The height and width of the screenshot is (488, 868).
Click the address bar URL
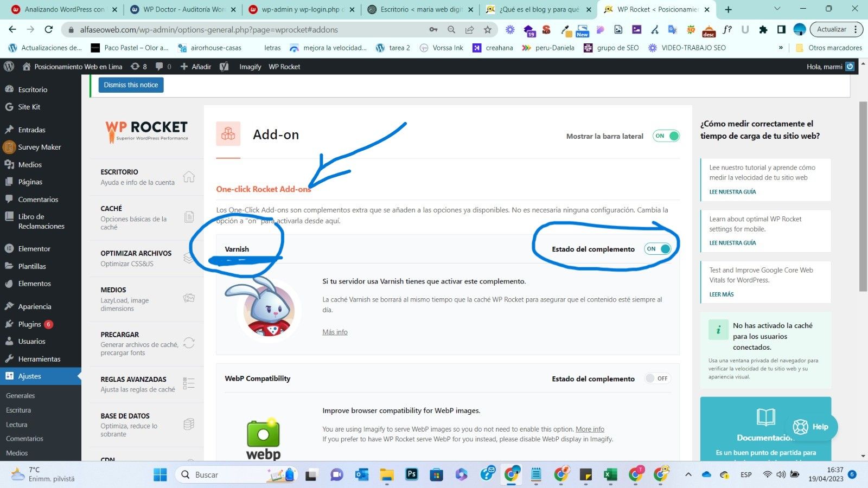pyautogui.click(x=209, y=29)
